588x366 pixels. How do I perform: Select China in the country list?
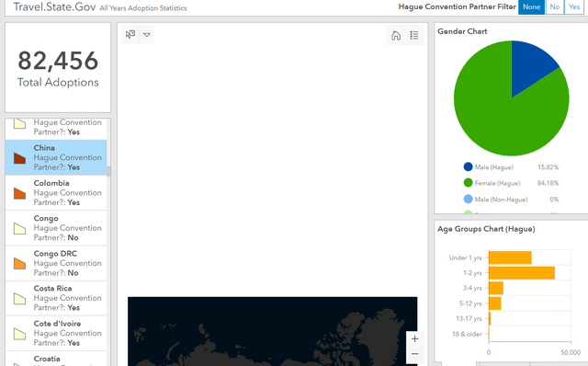point(56,157)
